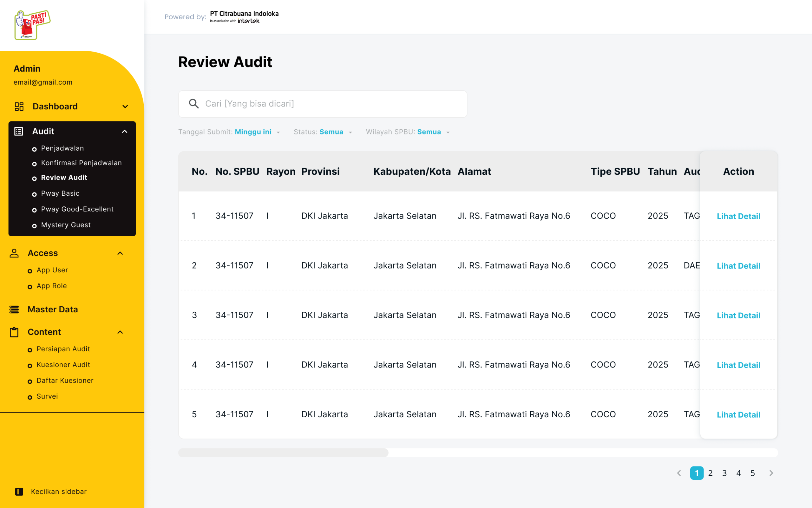Select Penjadwalan from the Audit menu
The image size is (812, 508).
(x=62, y=148)
